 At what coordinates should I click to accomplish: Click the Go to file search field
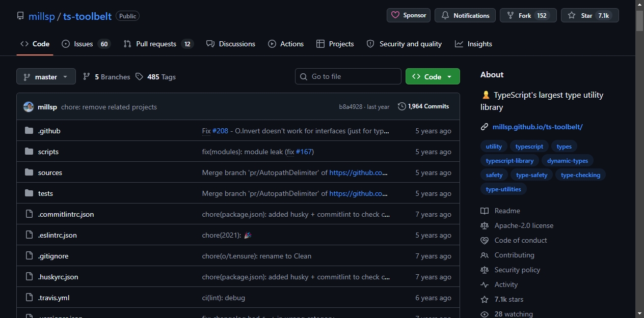pyautogui.click(x=348, y=76)
